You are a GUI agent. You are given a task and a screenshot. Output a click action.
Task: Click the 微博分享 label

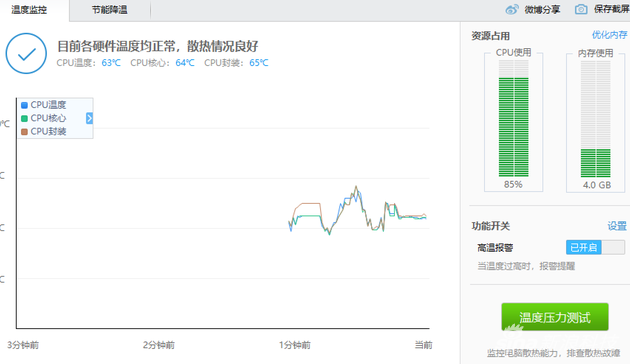542,10
